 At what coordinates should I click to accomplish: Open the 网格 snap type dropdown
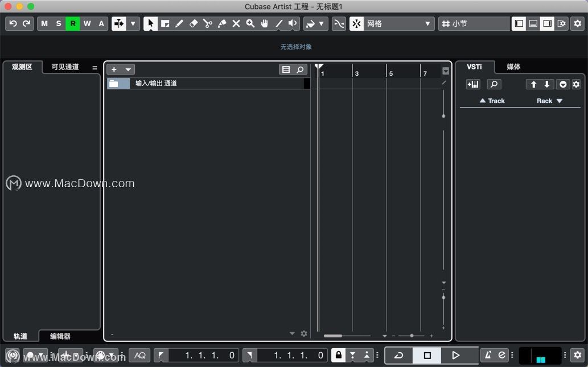tap(399, 24)
